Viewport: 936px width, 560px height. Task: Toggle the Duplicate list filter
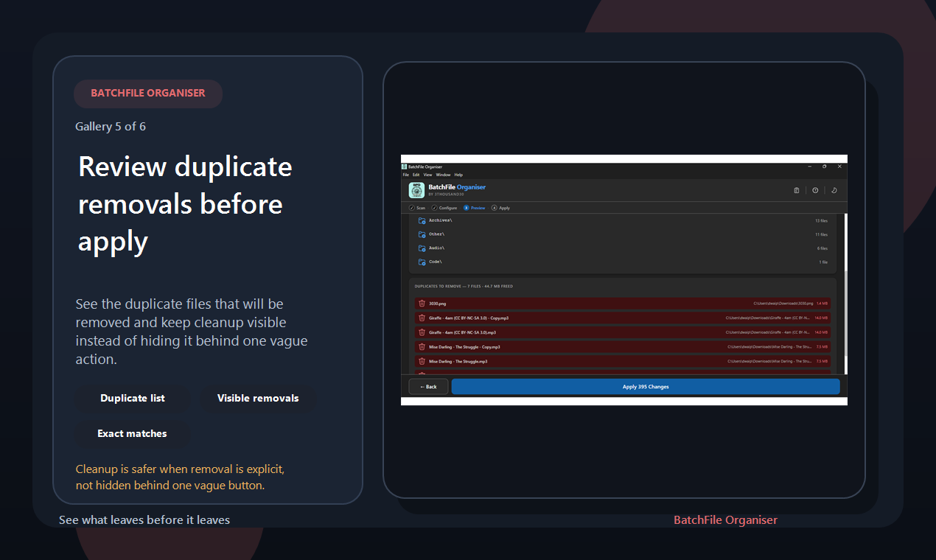(x=132, y=398)
